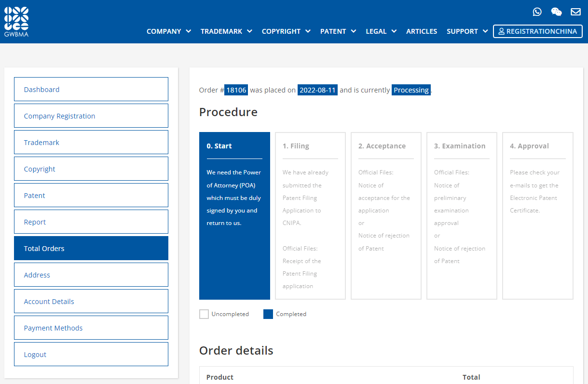This screenshot has height=384, width=588.
Task: Open Patent section in sidebar
Action: 91,195
